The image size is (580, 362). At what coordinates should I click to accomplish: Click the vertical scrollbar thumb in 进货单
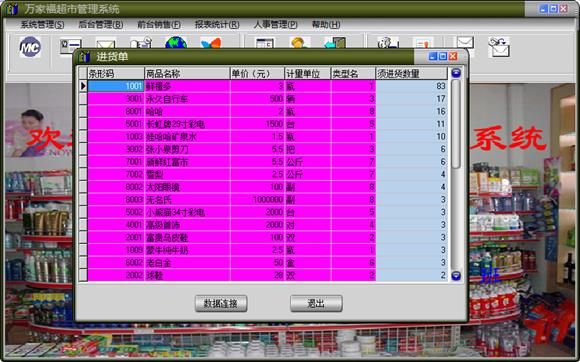tap(456, 124)
